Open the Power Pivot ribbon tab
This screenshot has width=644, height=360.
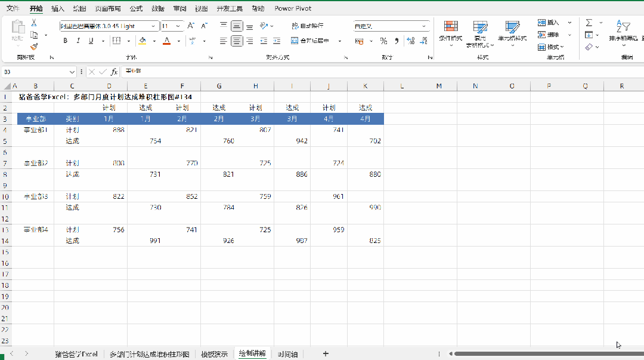[293, 8]
